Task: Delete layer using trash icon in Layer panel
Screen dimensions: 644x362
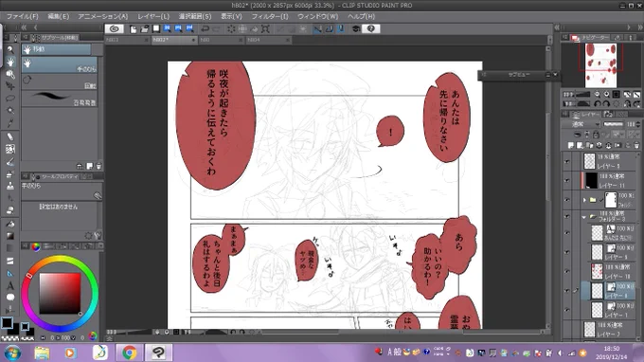Action: coord(636,145)
